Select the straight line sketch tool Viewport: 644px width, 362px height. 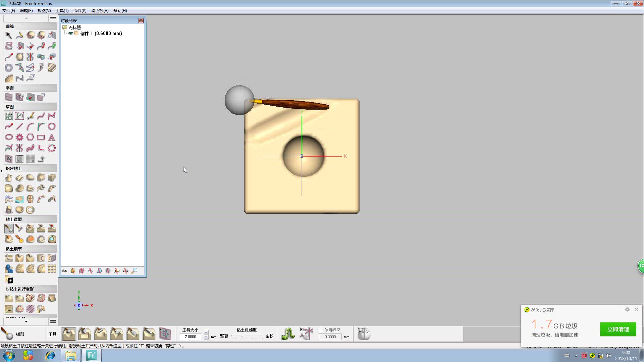19,126
